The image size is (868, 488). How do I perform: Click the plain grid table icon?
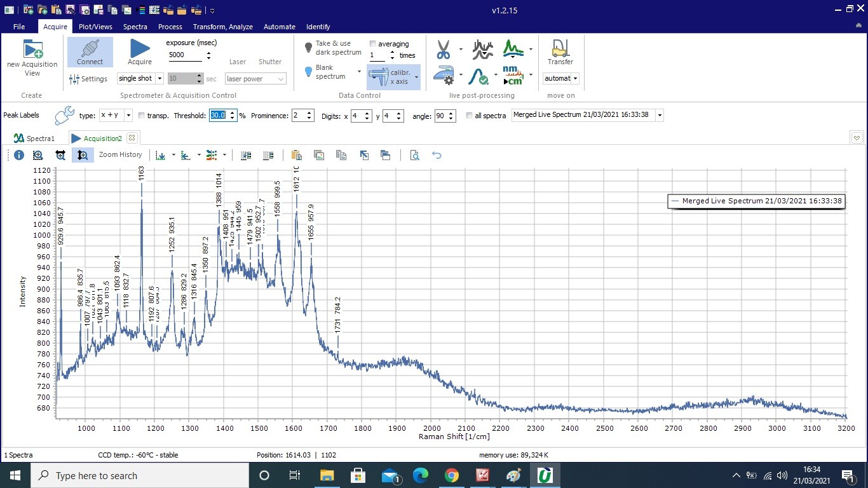tap(268, 155)
